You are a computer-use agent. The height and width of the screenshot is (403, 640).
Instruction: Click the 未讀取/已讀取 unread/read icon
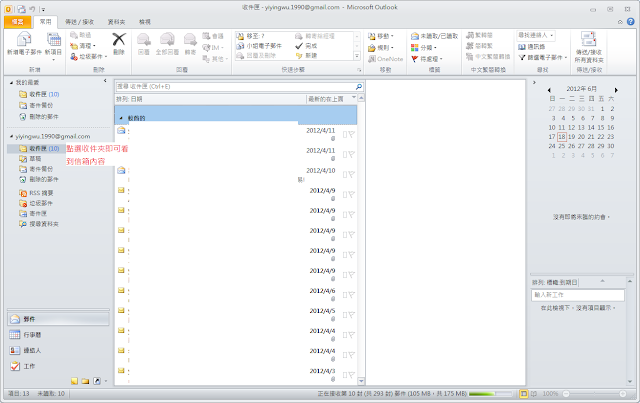(415, 36)
